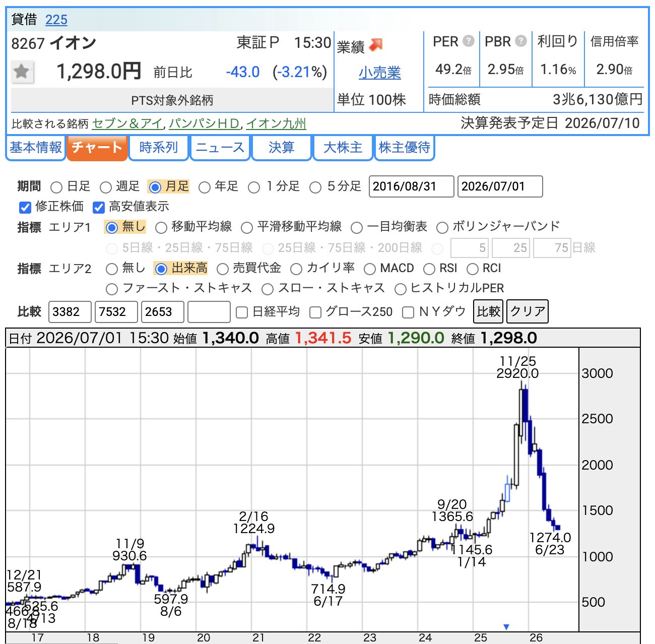The height and width of the screenshot is (644, 655).
Task: Select 売買代金 indicator
Action: [223, 269]
